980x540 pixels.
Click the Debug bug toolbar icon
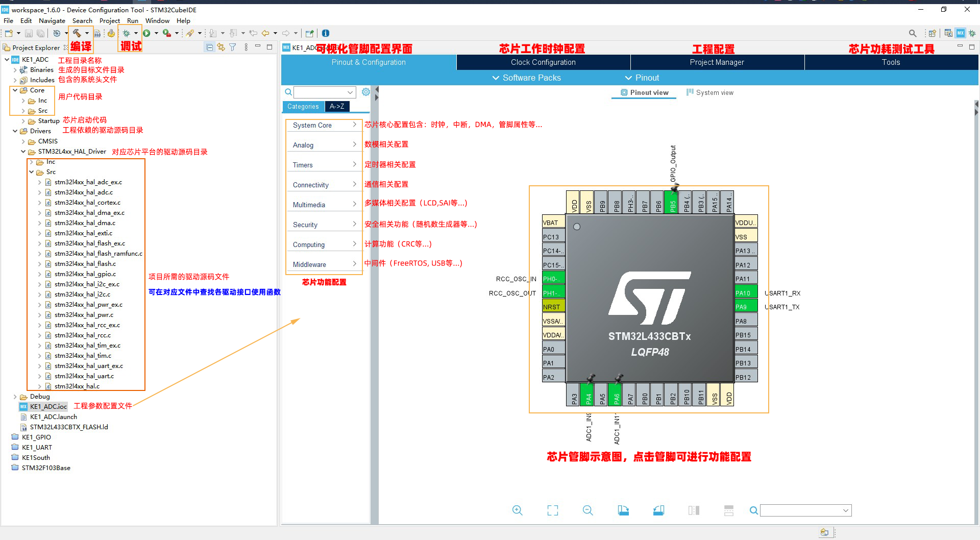[126, 33]
